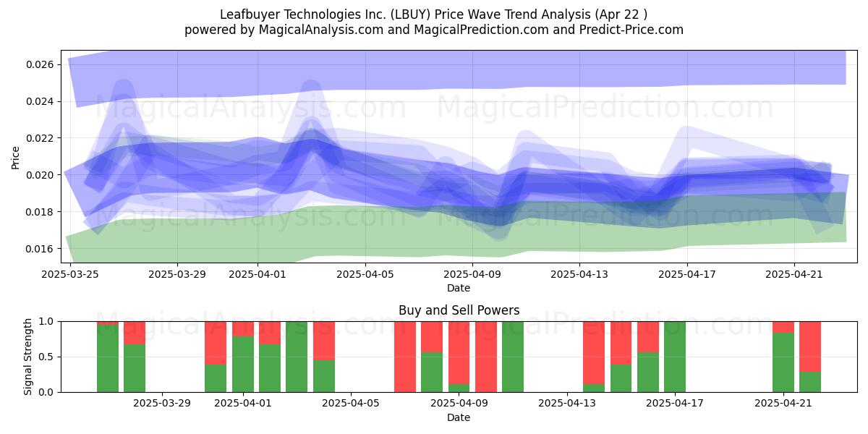Click the 'Date' label under the price chart

[x=459, y=288]
